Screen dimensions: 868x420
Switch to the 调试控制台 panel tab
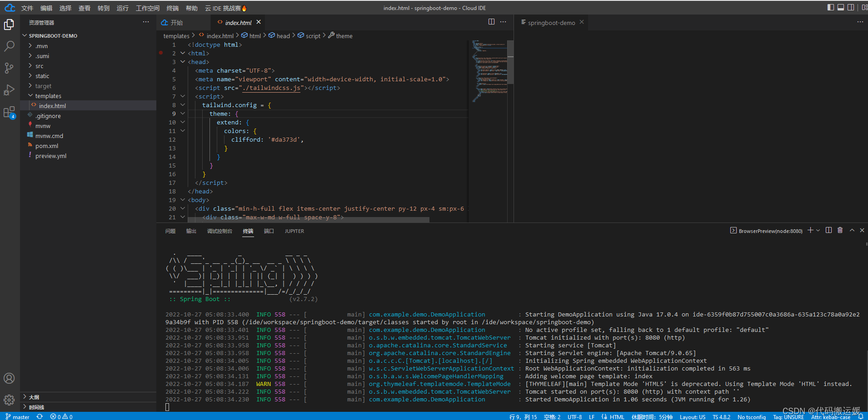[x=219, y=231]
